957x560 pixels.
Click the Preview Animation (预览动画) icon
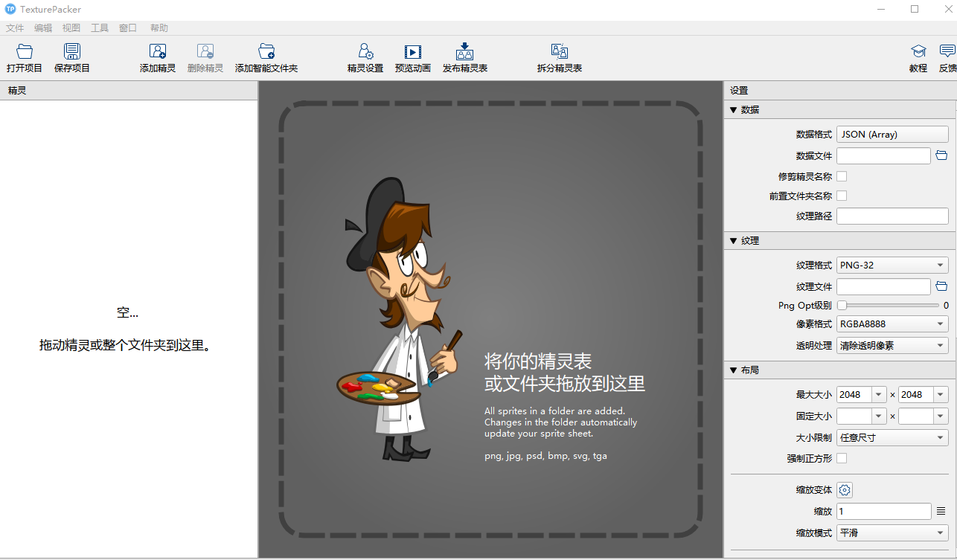(x=413, y=51)
